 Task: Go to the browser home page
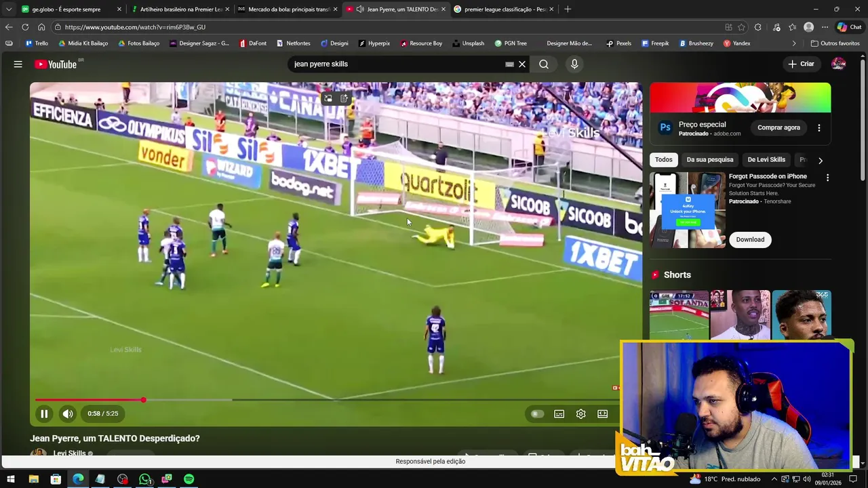pos(41,27)
